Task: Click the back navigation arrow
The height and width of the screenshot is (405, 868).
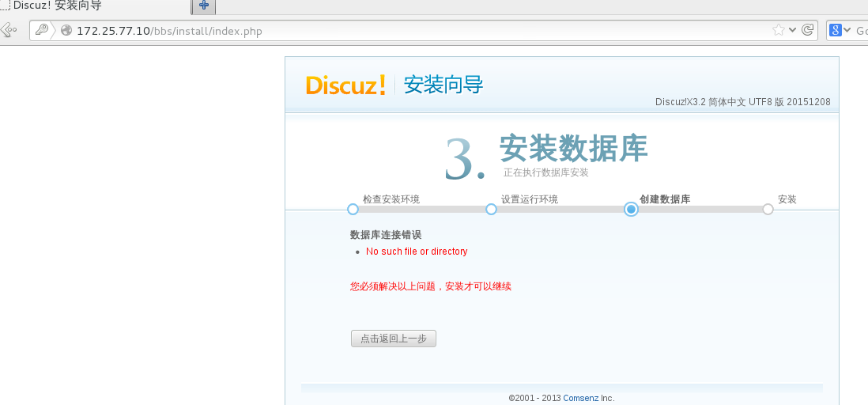Action: (9, 30)
